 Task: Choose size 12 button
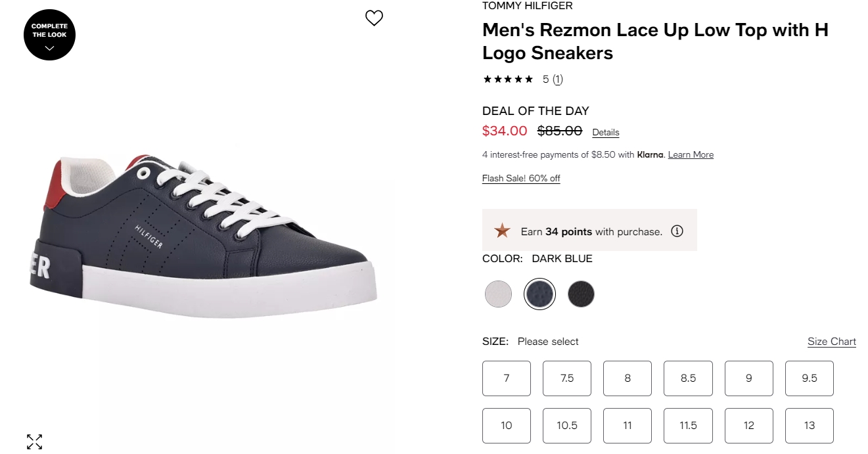click(749, 426)
